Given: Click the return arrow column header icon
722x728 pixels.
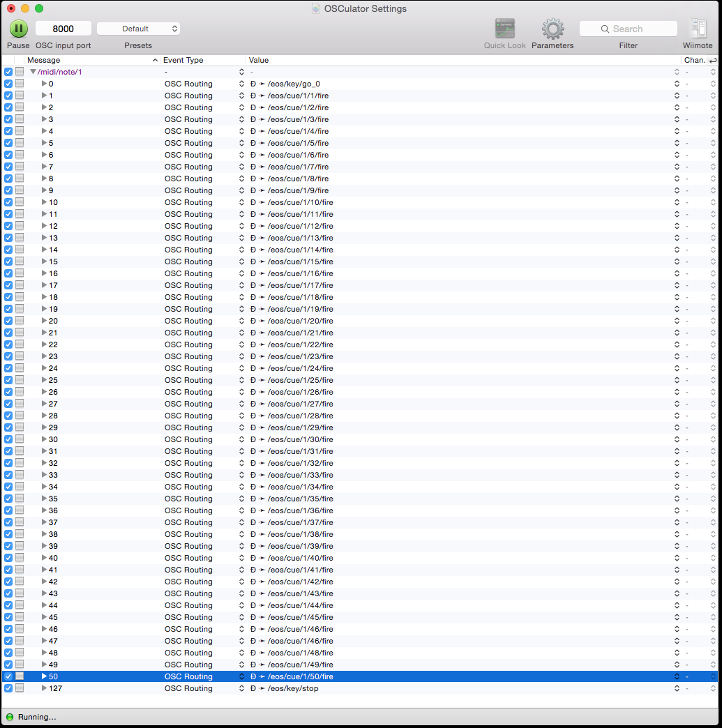Looking at the screenshot, I should [713, 61].
